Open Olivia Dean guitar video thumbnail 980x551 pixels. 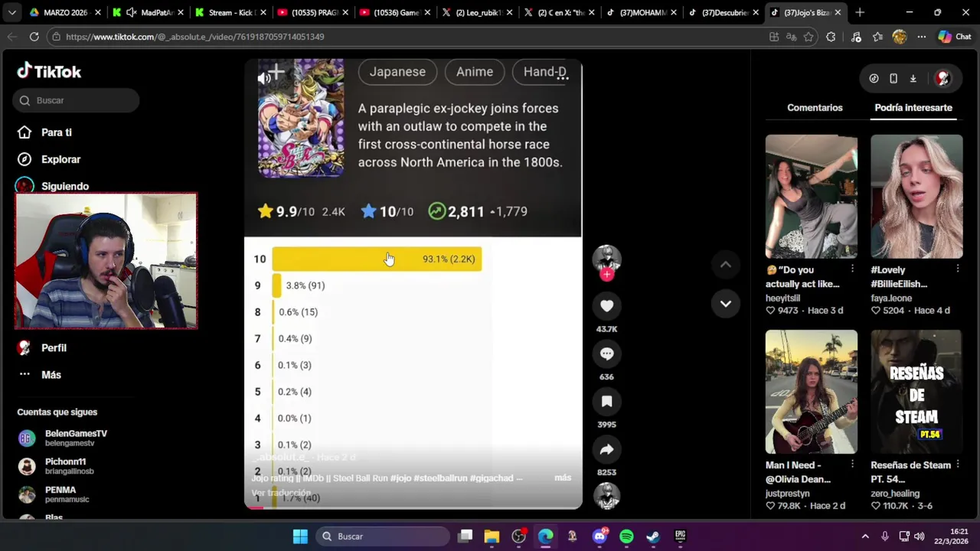click(x=811, y=392)
